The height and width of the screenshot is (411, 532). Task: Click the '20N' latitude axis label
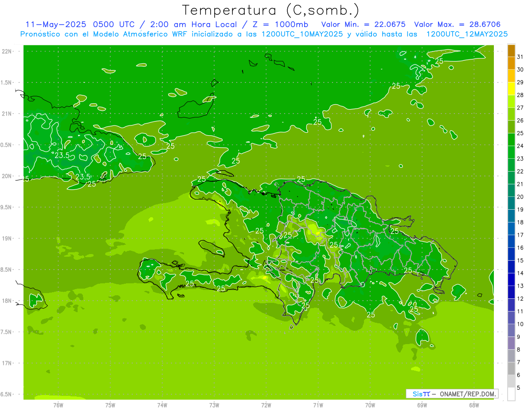tap(7, 176)
